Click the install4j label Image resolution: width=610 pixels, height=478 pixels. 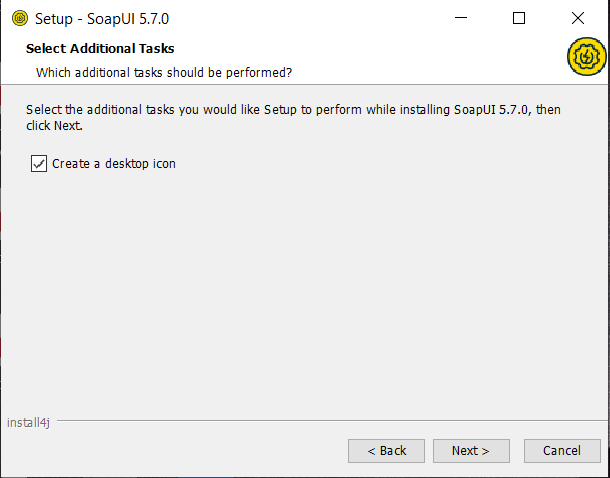(28, 422)
